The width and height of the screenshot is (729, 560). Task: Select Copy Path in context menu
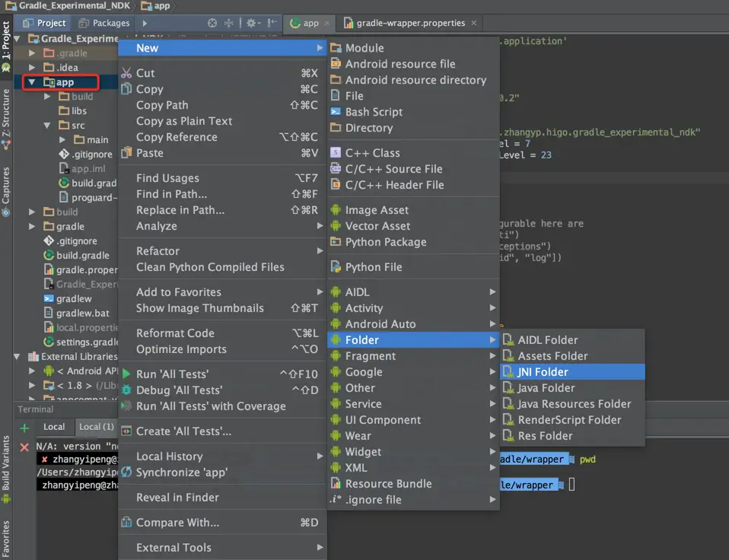tap(223, 105)
